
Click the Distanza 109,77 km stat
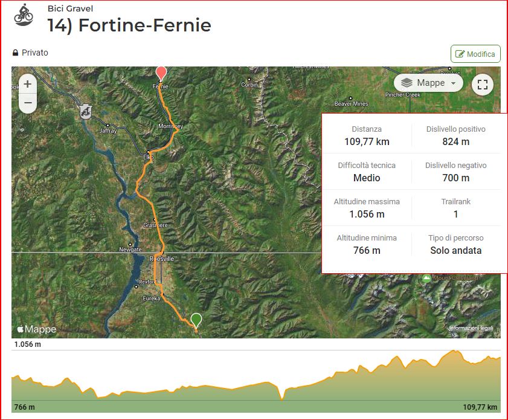click(367, 141)
